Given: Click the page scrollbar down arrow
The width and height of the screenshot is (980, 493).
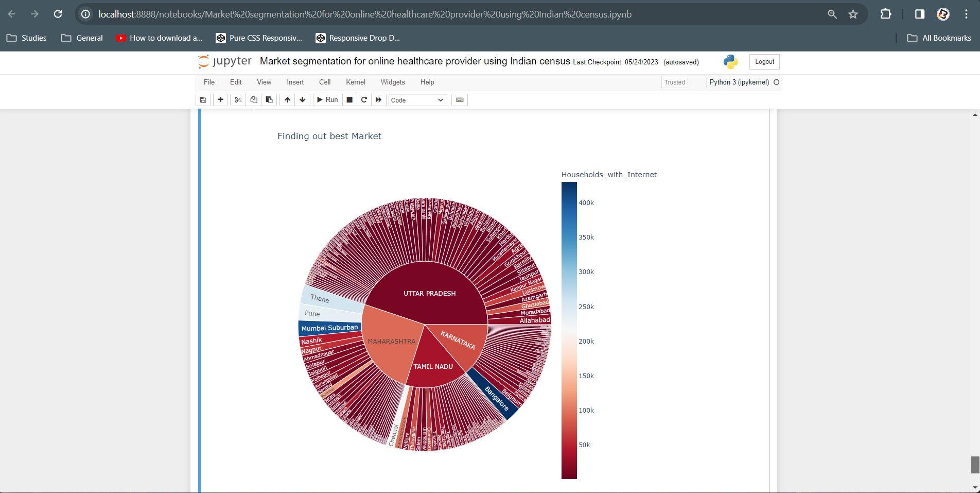Looking at the screenshot, I should click(x=975, y=487).
